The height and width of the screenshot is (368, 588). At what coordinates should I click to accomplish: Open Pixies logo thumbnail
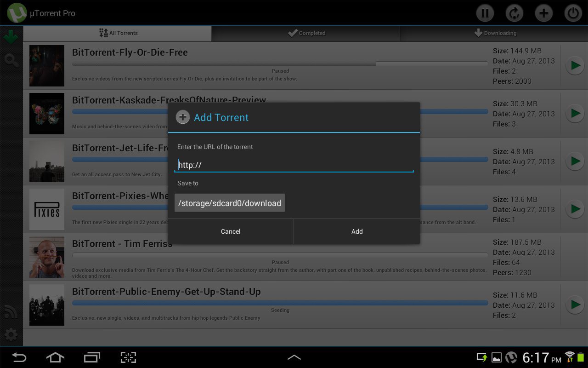point(47,209)
